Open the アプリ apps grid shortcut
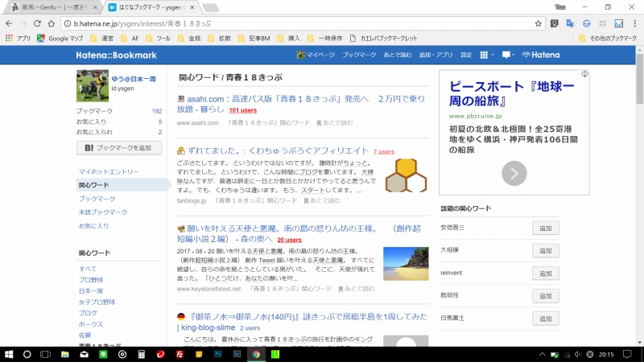 (18, 38)
